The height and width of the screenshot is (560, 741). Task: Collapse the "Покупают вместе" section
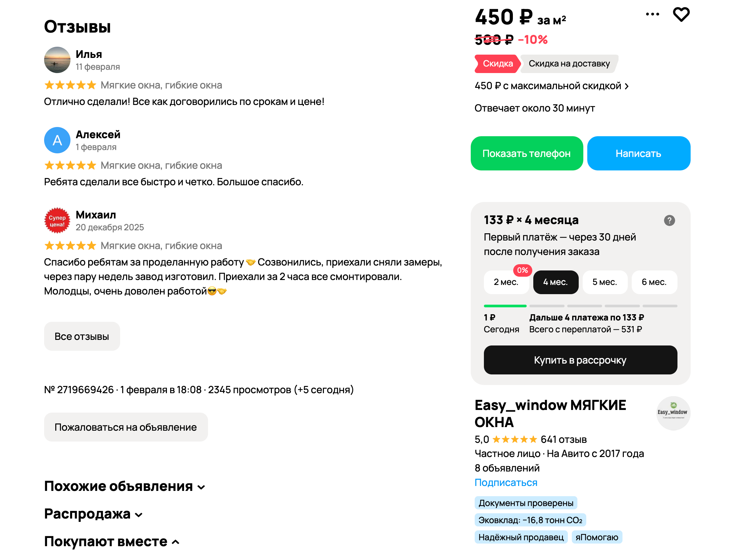click(112, 542)
